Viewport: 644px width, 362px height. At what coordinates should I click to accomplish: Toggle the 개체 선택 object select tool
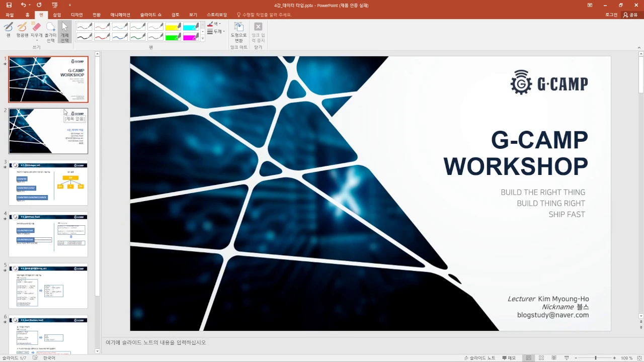(x=64, y=32)
